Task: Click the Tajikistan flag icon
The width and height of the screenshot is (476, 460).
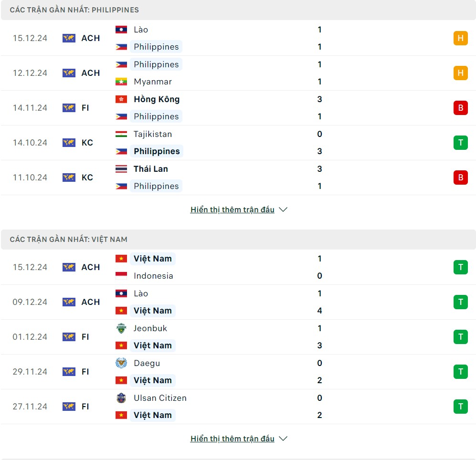Action: coord(121,134)
